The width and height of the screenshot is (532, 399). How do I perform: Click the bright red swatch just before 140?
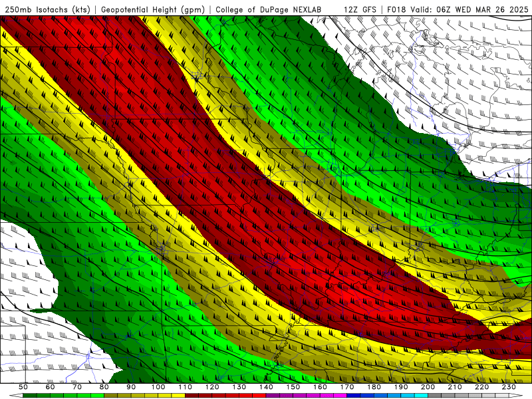(x=259, y=396)
